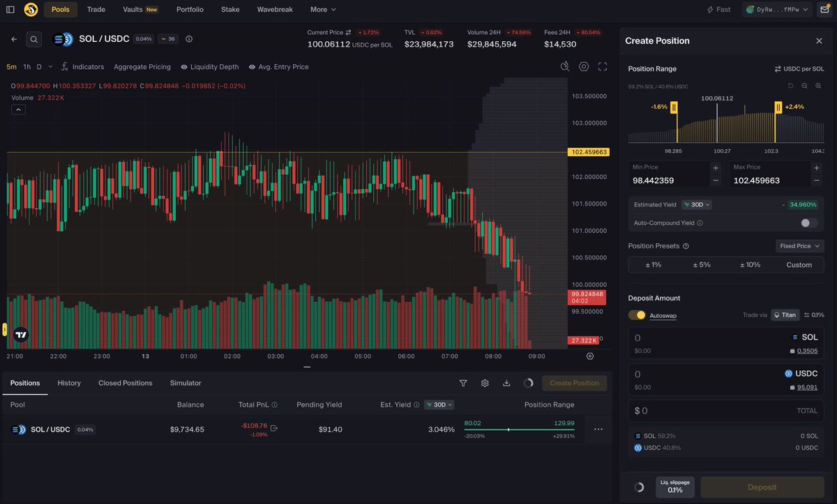Click the TradingView logo on chart
This screenshot has width=837, height=504.
click(x=21, y=335)
